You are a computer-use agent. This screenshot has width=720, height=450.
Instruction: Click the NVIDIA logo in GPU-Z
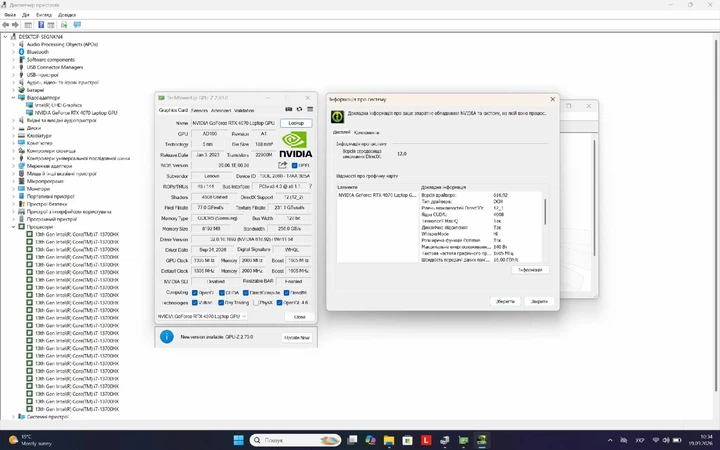point(295,144)
